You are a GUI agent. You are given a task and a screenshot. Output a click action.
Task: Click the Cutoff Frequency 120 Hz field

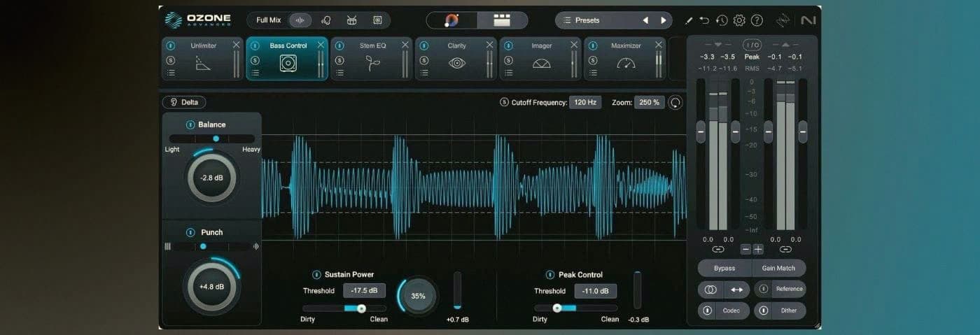(585, 102)
